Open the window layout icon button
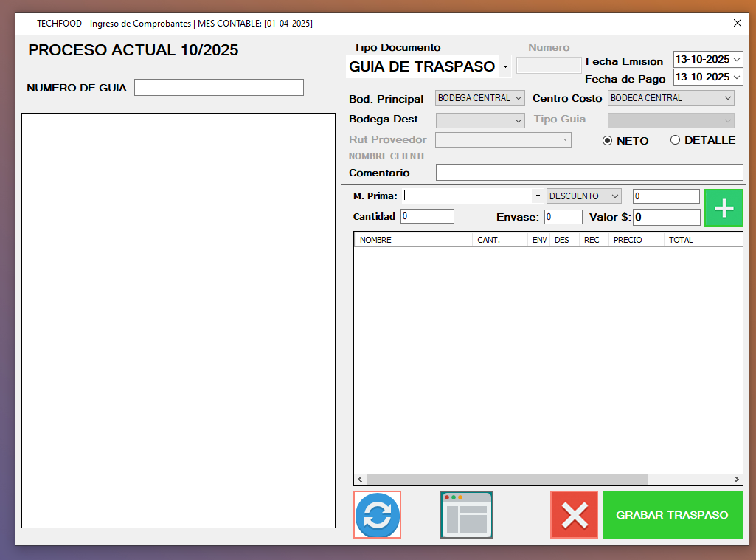756x560 pixels. [x=466, y=515]
